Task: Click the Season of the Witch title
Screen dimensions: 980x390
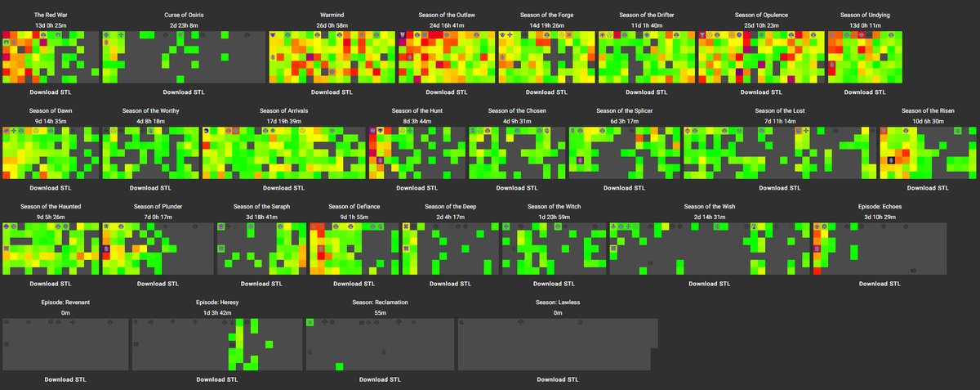Action: (554, 206)
